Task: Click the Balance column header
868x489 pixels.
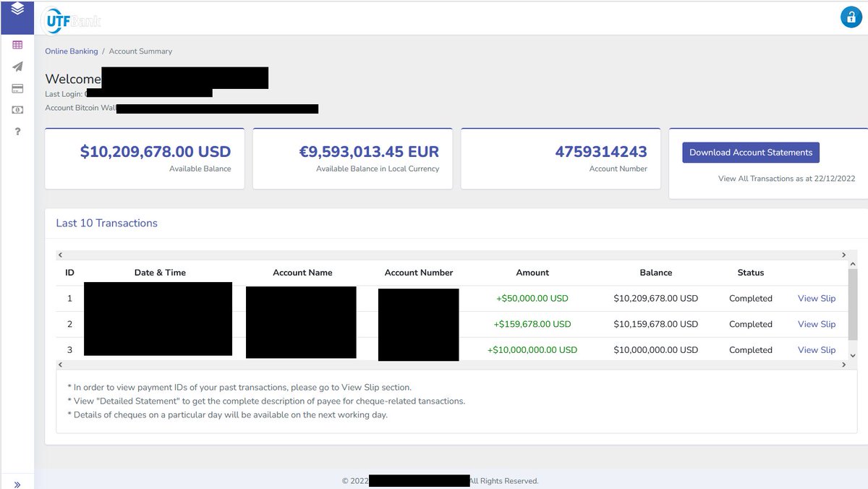Action: [x=656, y=273]
